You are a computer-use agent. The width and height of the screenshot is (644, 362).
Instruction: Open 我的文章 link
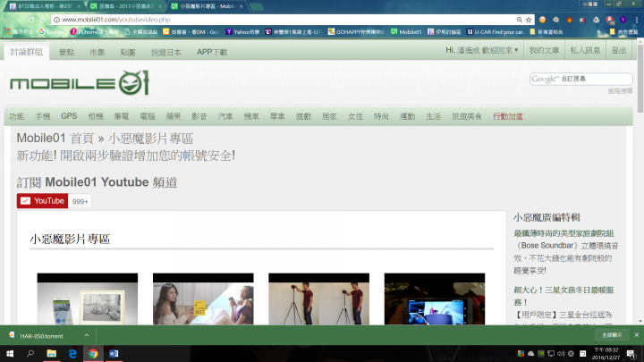(544, 50)
